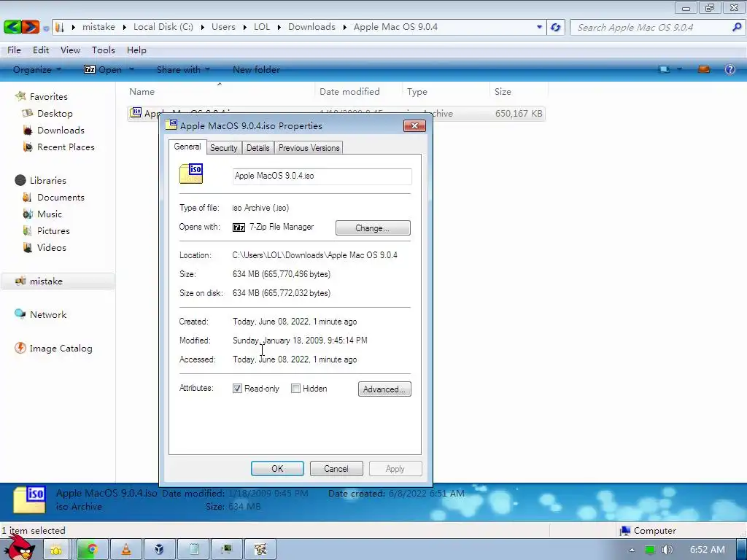Open the file with 7-Zip toolbar button
Viewport: 747px width, 560px height.
pyautogui.click(x=103, y=69)
